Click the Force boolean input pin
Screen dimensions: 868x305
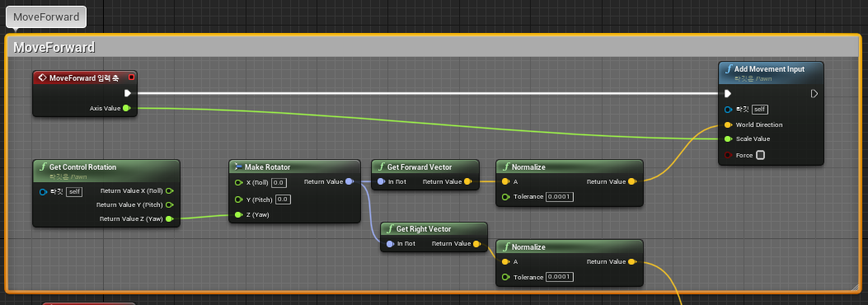728,155
